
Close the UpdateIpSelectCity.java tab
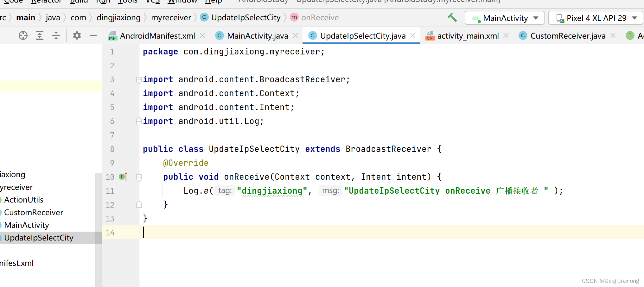413,35
